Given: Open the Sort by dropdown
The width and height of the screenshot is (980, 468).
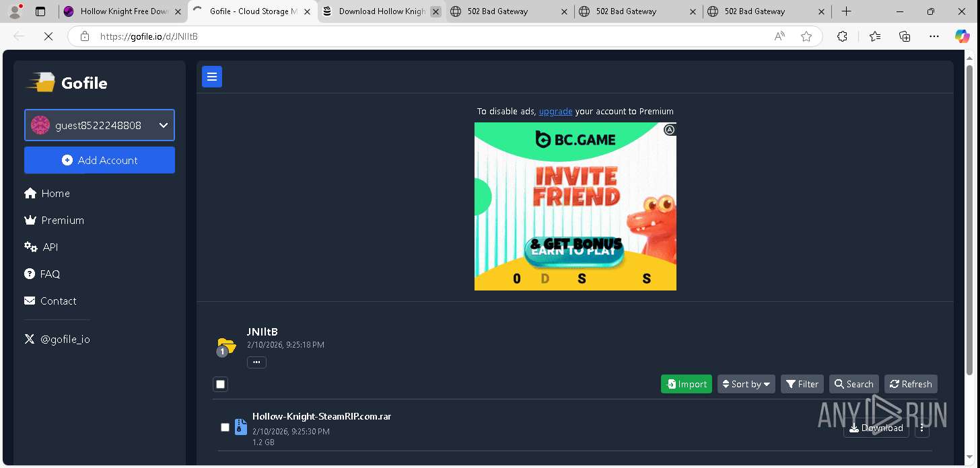Looking at the screenshot, I should click(746, 385).
